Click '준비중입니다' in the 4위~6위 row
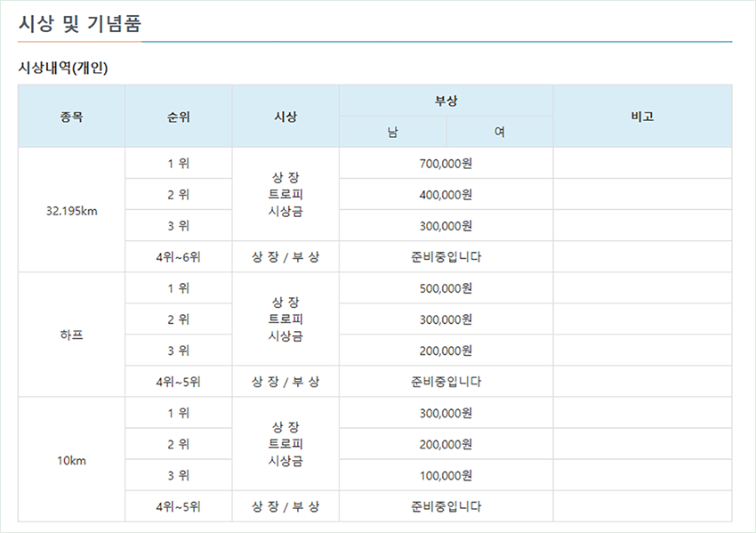This screenshot has width=756, height=533. [446, 256]
